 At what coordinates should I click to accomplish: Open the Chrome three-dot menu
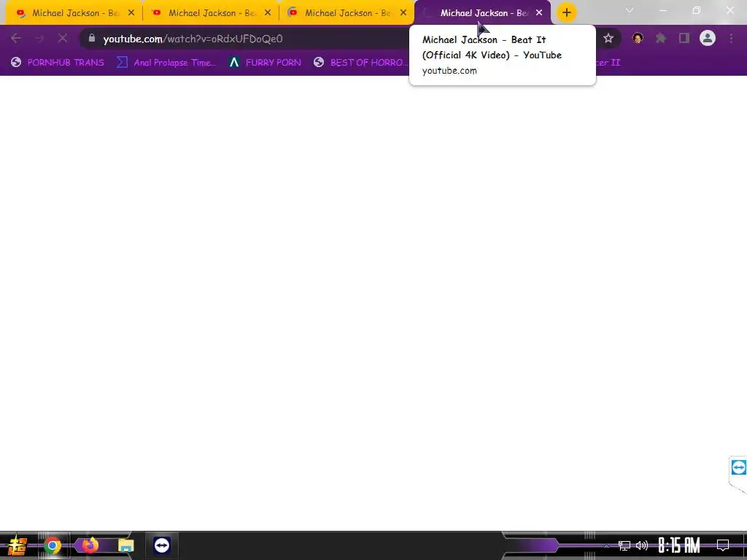(x=731, y=39)
